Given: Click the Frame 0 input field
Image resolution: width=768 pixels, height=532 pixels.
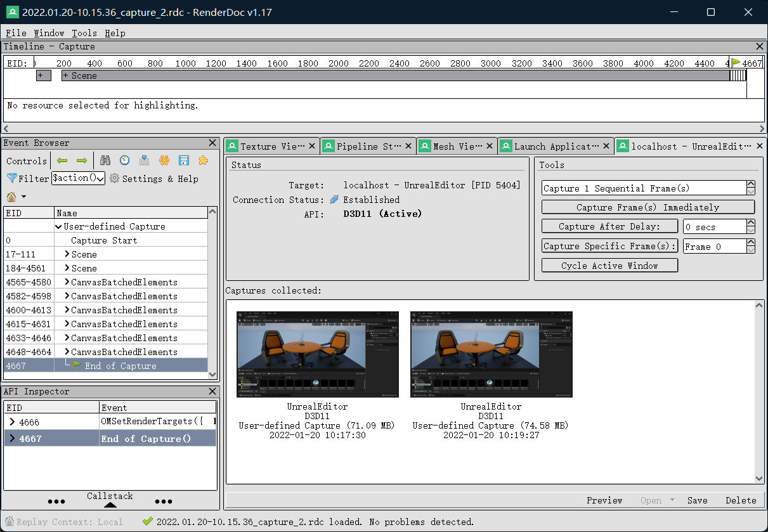Looking at the screenshot, I should tap(713, 247).
